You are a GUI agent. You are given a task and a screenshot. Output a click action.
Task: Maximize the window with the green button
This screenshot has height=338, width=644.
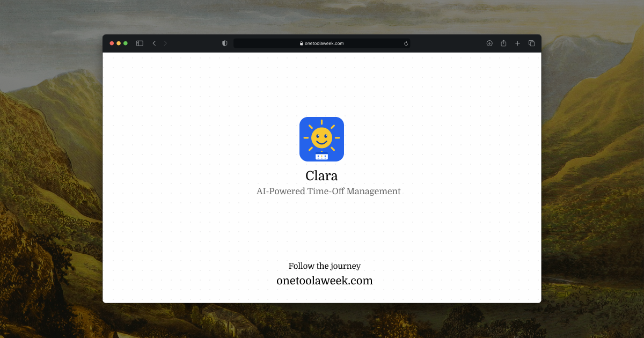tap(126, 43)
